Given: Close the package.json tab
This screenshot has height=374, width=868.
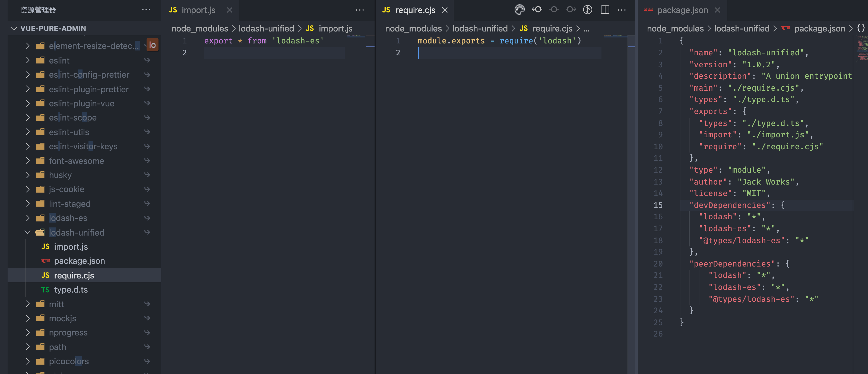Looking at the screenshot, I should 717,10.
